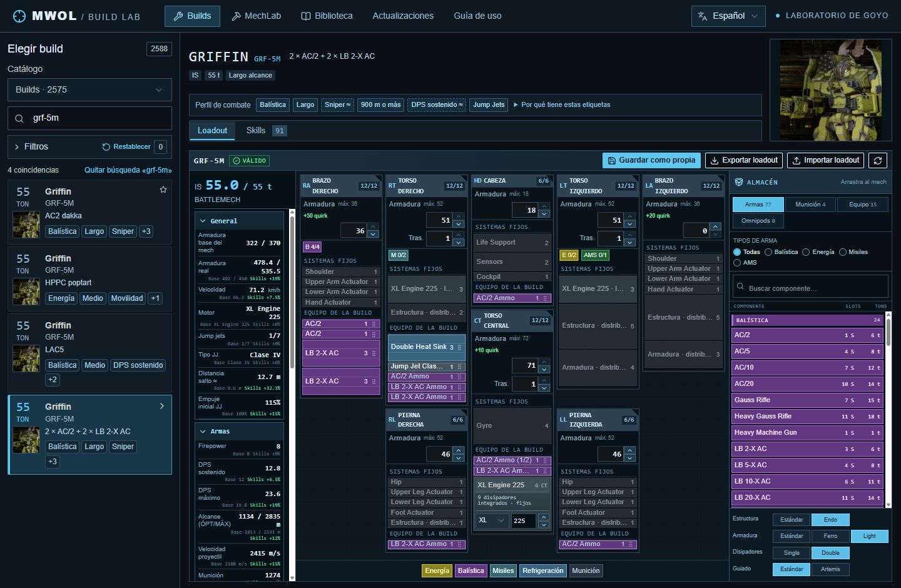The image size is (901, 588).
Task: Click the VÁLIDO check status badge
Action: [249, 161]
